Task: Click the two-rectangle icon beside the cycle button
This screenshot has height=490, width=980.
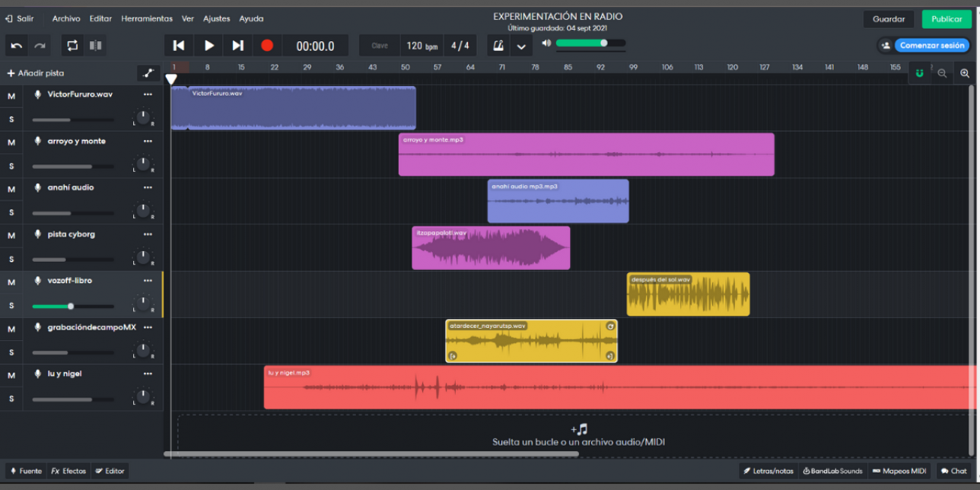Action: click(x=96, y=46)
